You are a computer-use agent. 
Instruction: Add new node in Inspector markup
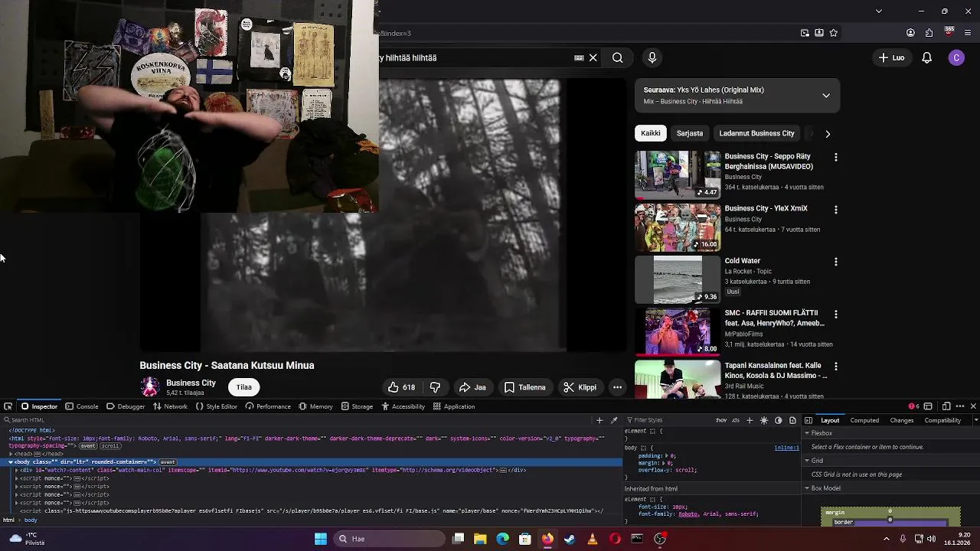tap(599, 420)
